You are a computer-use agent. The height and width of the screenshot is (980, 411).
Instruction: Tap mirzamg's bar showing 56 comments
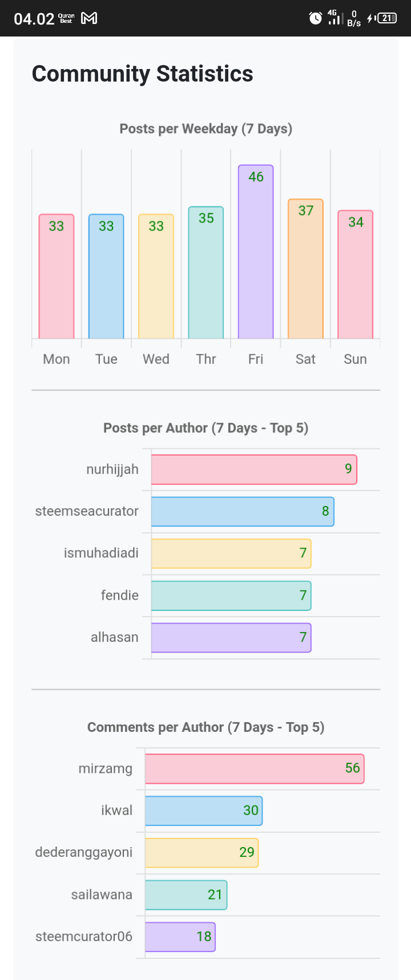[x=255, y=768]
